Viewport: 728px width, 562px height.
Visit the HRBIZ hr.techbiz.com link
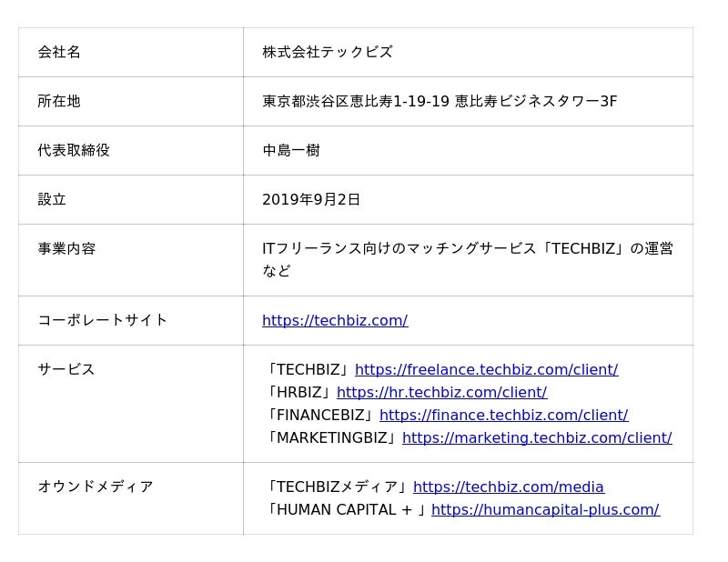click(x=441, y=393)
